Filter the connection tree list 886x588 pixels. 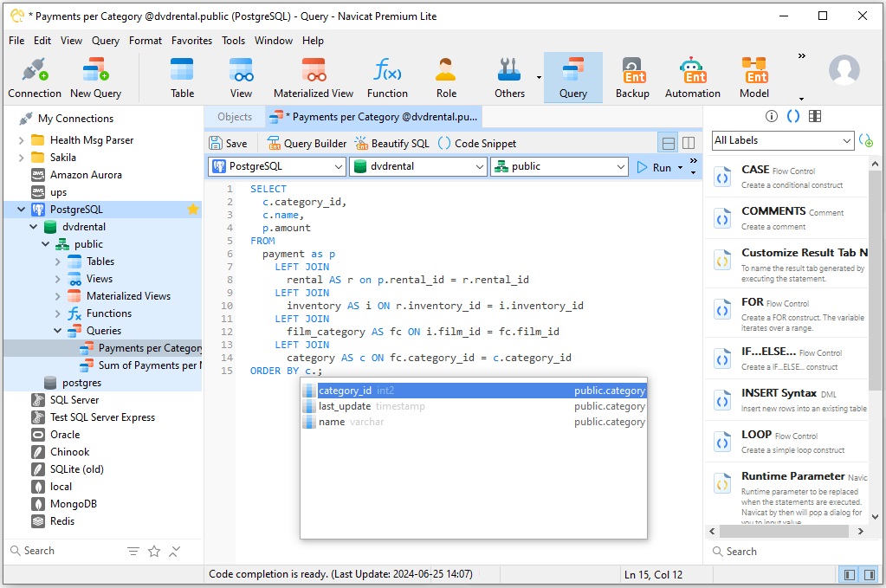point(133,552)
